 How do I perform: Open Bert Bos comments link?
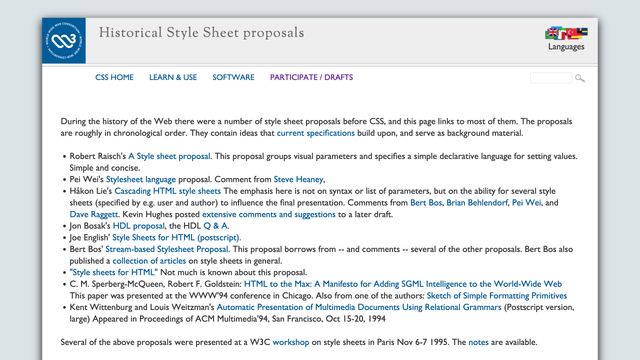click(426, 203)
